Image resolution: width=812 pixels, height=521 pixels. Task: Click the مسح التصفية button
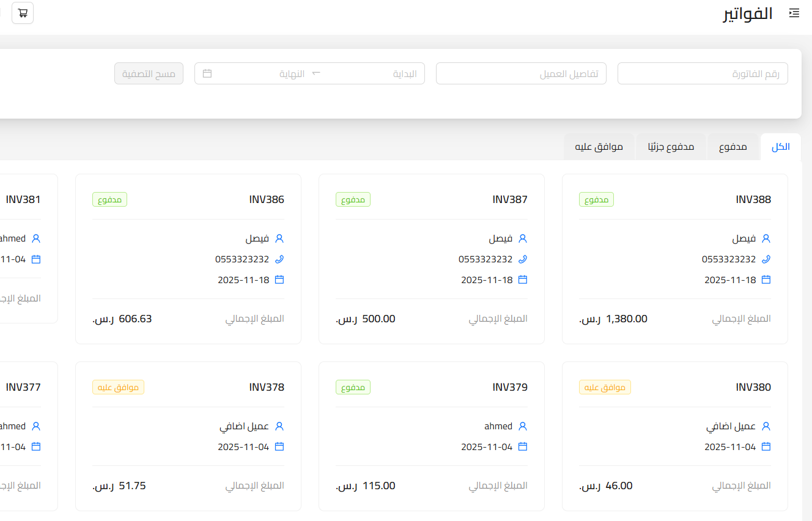click(149, 73)
